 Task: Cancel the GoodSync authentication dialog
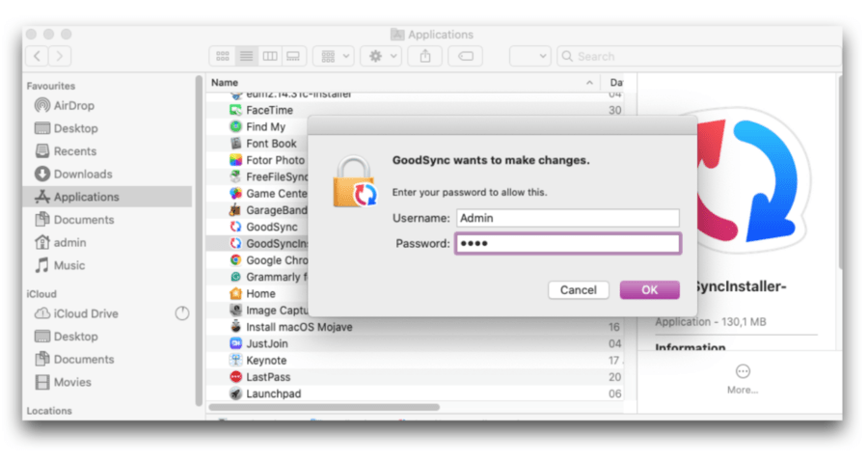tap(578, 290)
